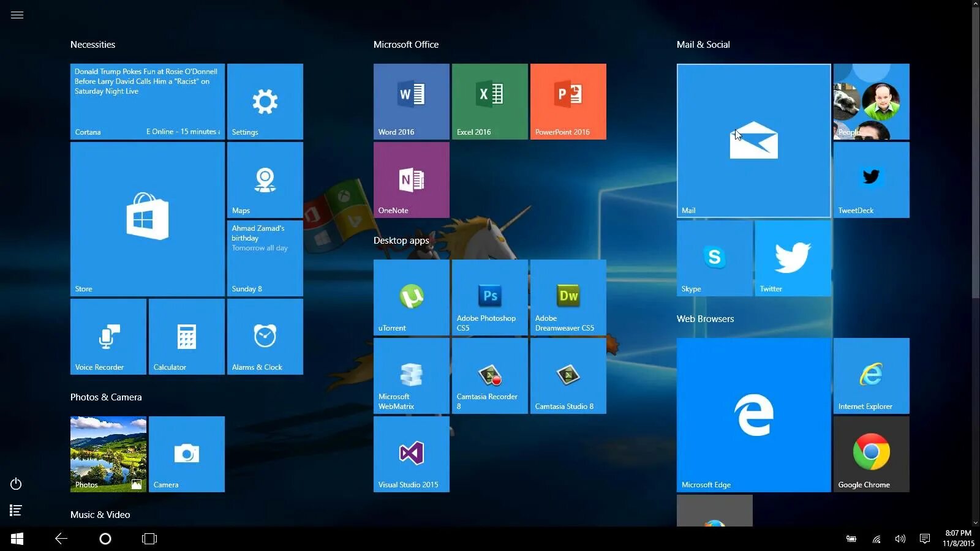Show the All apps list
Screen dimensions: 980x551
(16, 510)
